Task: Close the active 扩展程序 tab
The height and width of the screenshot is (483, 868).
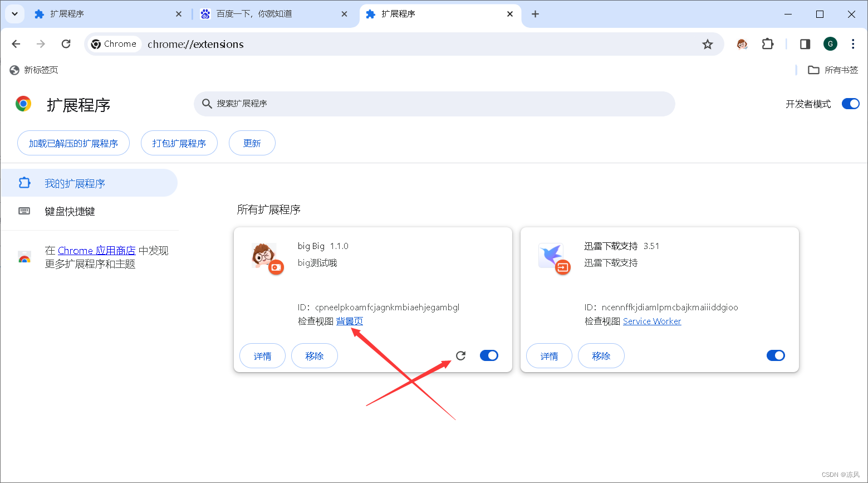Action: tap(510, 14)
